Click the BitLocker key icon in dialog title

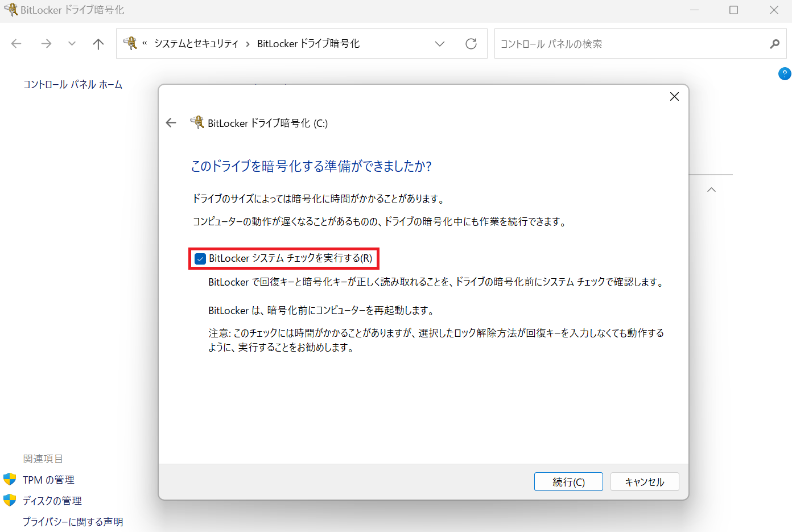[197, 122]
